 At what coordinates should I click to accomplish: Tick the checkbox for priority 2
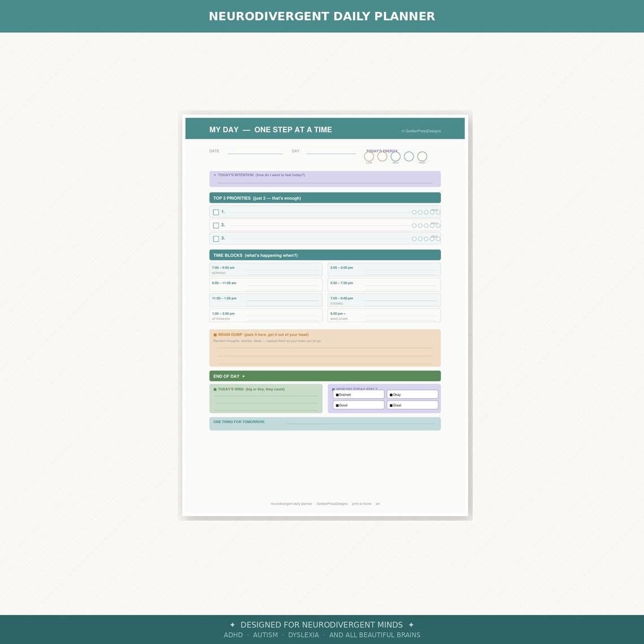[216, 225]
